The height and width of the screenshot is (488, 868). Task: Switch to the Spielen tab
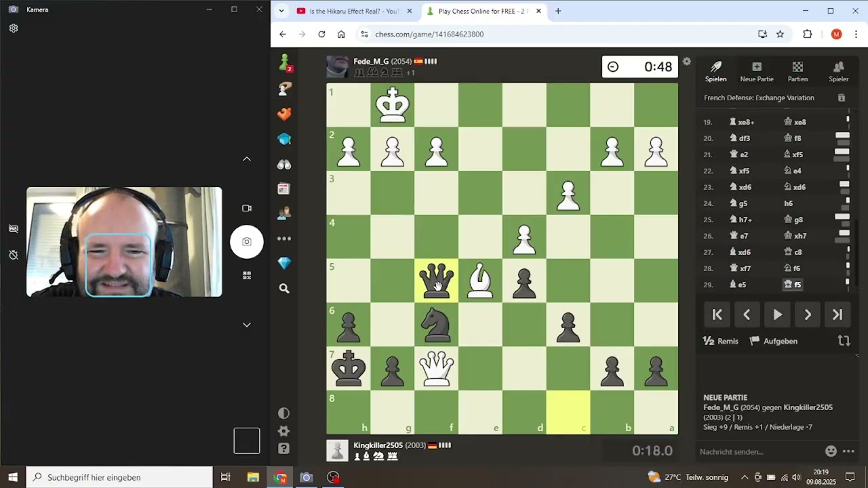coord(715,71)
